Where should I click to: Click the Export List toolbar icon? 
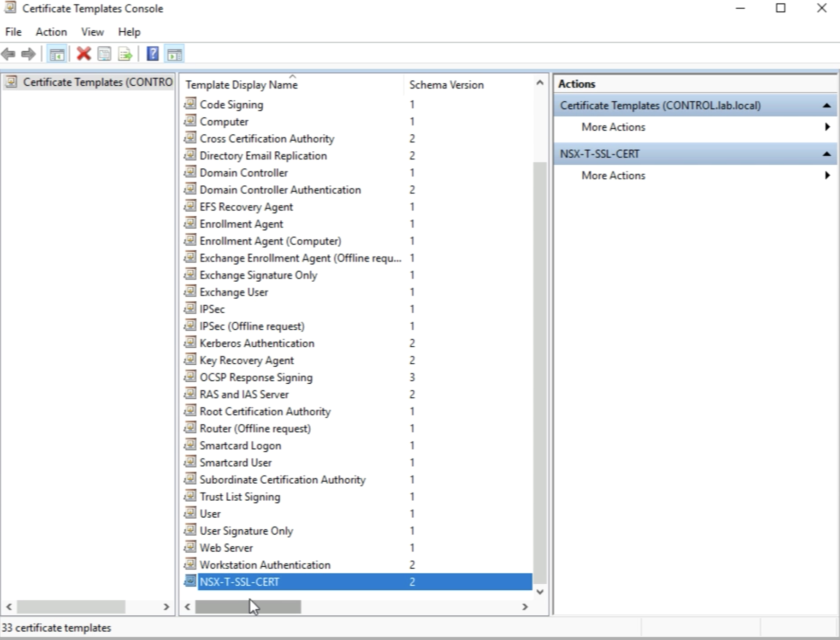pos(125,54)
